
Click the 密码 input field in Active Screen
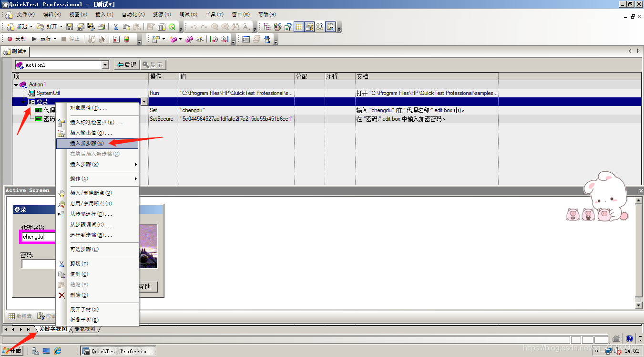[x=39, y=264]
